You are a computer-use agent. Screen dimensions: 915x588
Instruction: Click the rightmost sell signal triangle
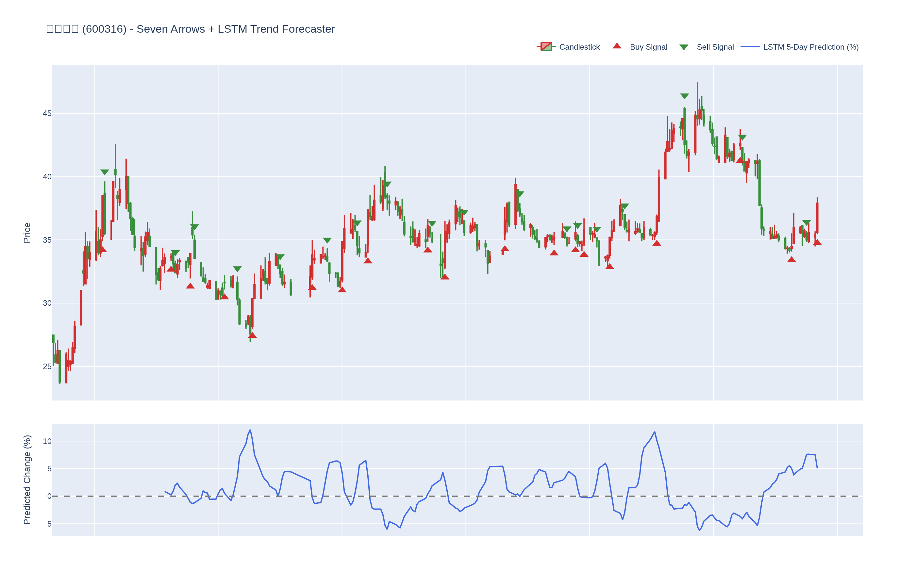pos(806,222)
